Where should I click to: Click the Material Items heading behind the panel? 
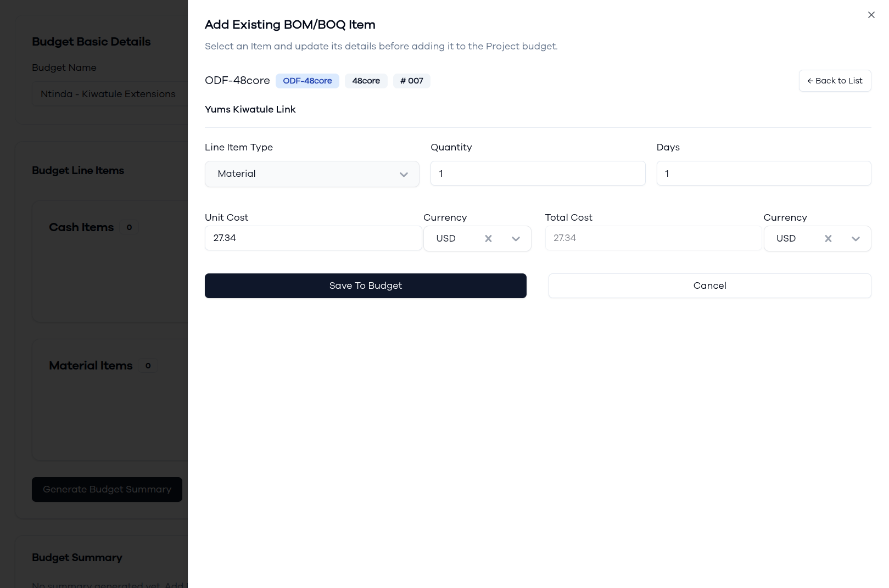click(x=91, y=366)
